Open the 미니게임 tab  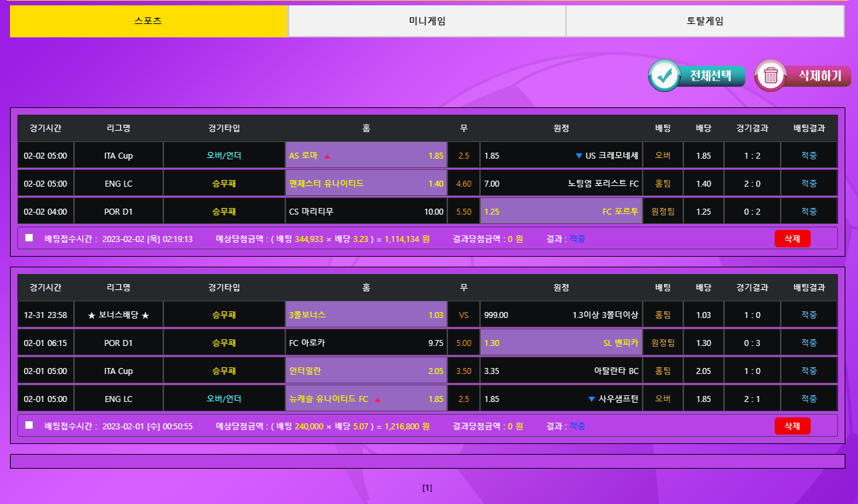click(427, 21)
